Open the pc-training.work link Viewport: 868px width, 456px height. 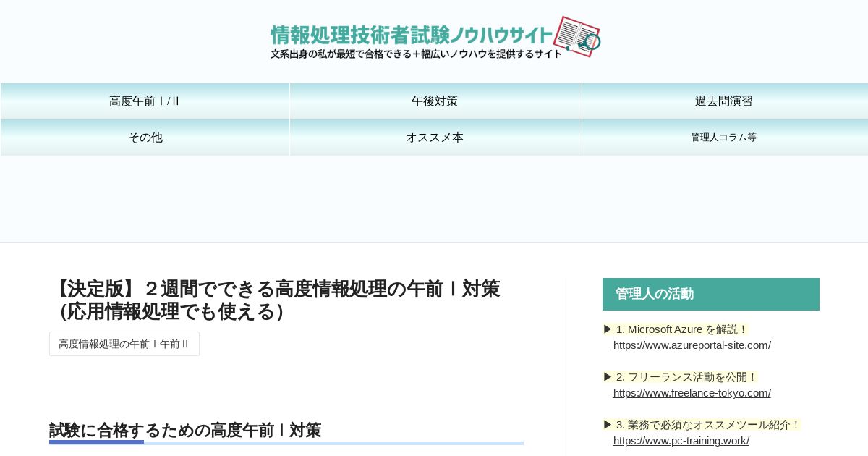click(681, 441)
